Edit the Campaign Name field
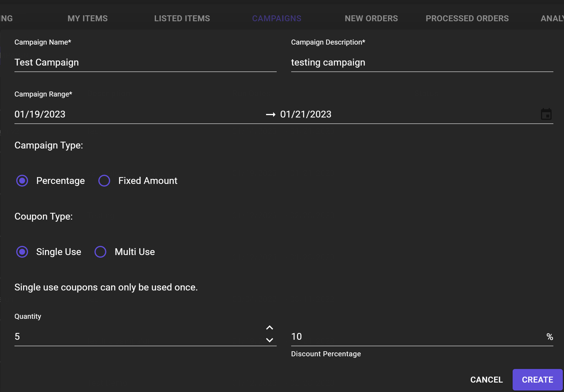The width and height of the screenshot is (564, 392). [x=145, y=63]
